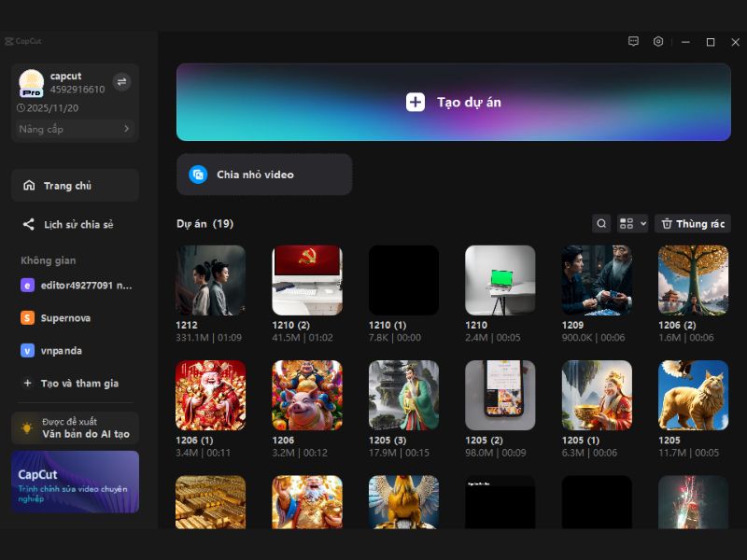
Task: Open Lịch sử chia sẻ
Action: [75, 224]
